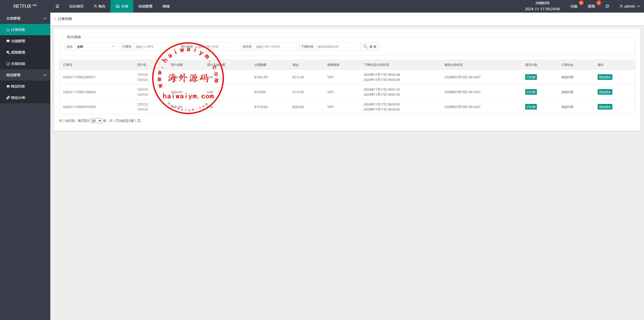The width and height of the screenshot is (644, 320).
Task: Expand the admin user menu
Action: [x=630, y=6]
